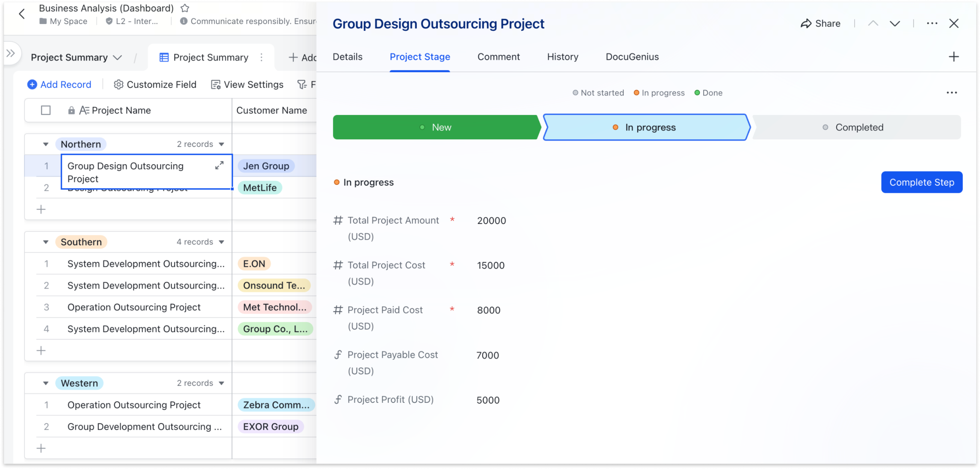Screen dimensions: 980x469
Task: Click Add Record
Action: coord(59,84)
